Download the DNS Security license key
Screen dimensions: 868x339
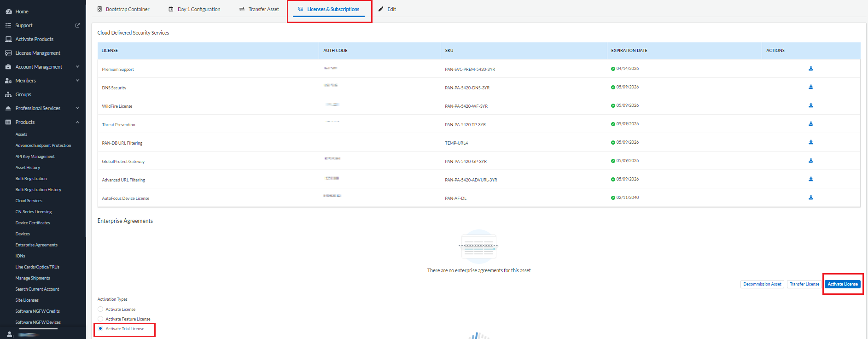point(811,87)
